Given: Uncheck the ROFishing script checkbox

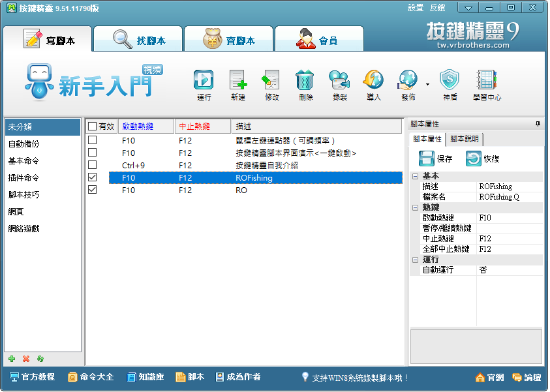Looking at the screenshot, I should click(93, 177).
